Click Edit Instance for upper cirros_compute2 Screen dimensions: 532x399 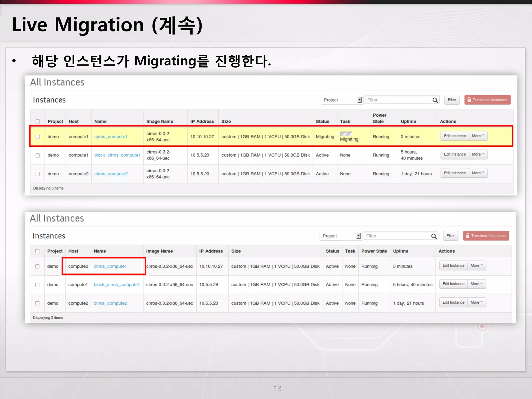[455, 173]
